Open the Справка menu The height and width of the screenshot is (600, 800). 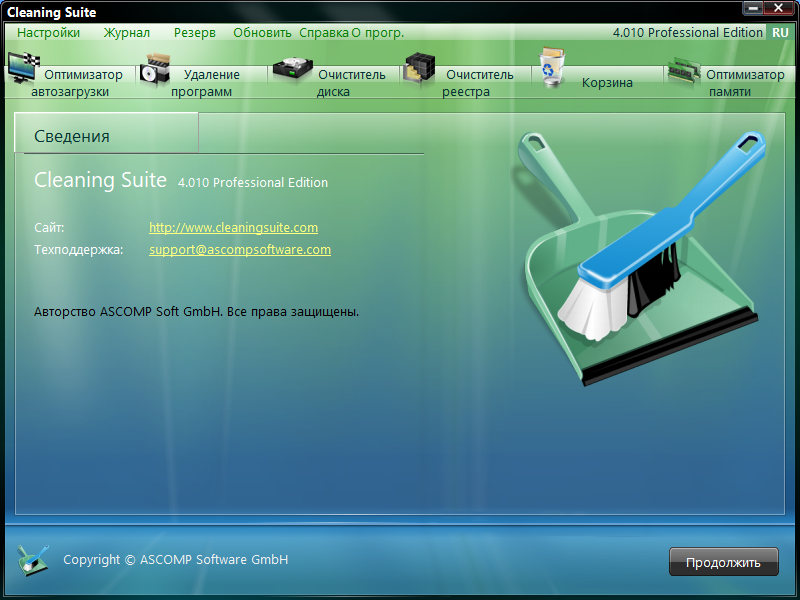click(324, 33)
